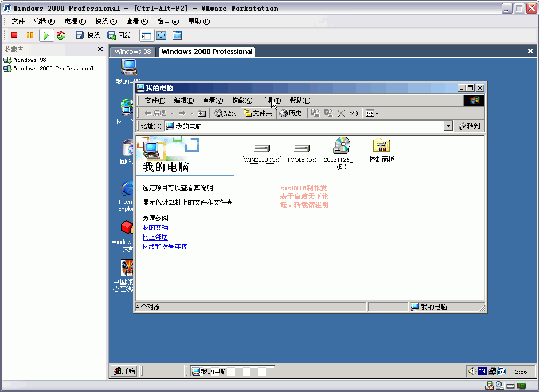Open the 工具(T) menu in the 我的电脑 window
Image resolution: width=540 pixels, height=392 pixels.
coord(271,100)
